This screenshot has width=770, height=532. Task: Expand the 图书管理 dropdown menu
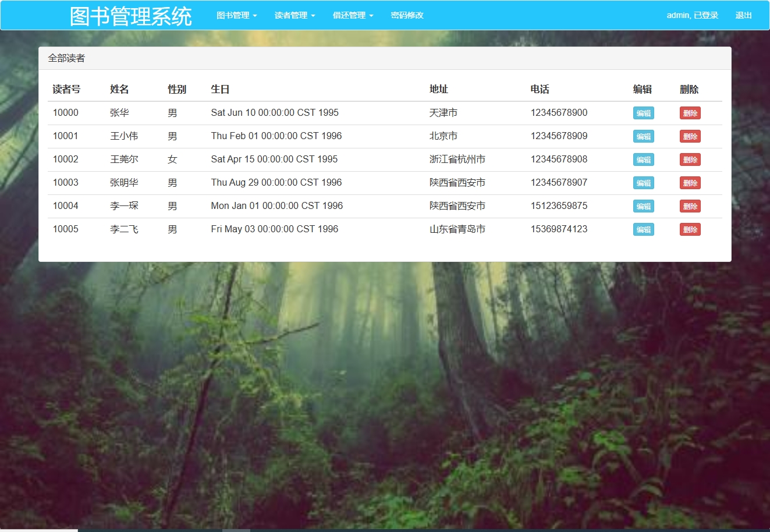(236, 15)
